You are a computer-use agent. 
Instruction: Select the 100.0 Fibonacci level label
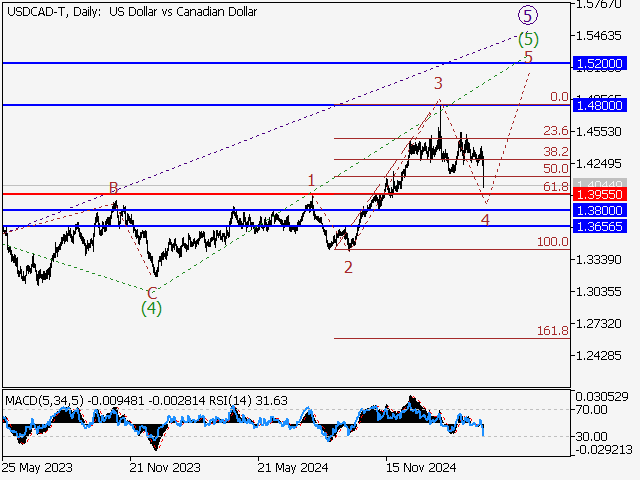coord(553,242)
